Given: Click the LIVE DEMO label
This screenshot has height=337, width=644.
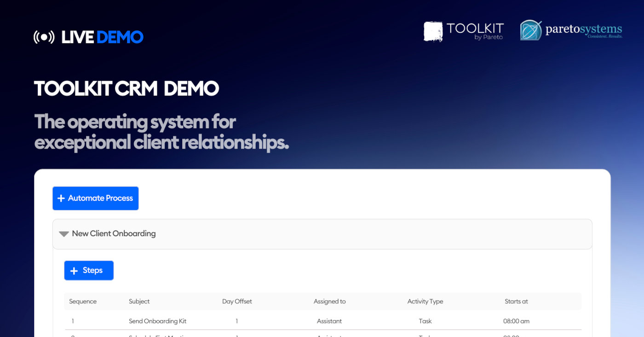Looking at the screenshot, I should (x=102, y=37).
